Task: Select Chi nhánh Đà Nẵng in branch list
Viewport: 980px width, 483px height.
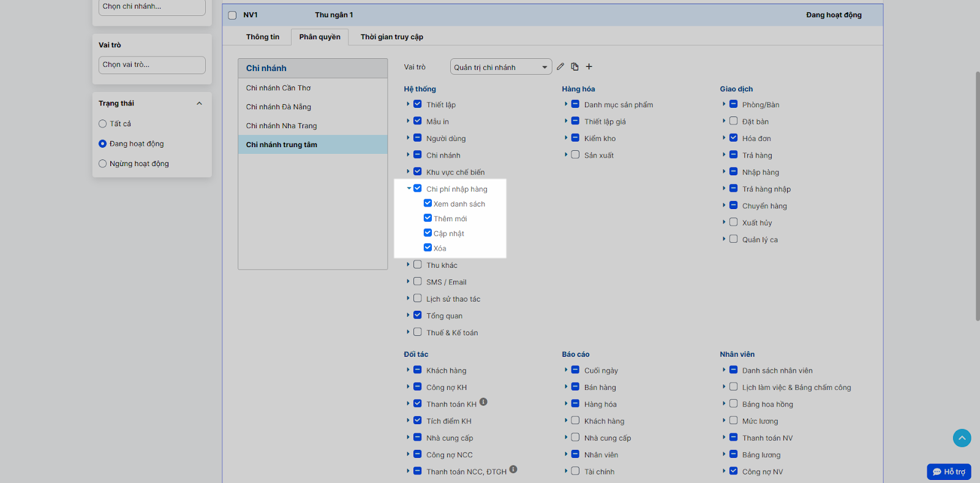Action: pos(279,107)
